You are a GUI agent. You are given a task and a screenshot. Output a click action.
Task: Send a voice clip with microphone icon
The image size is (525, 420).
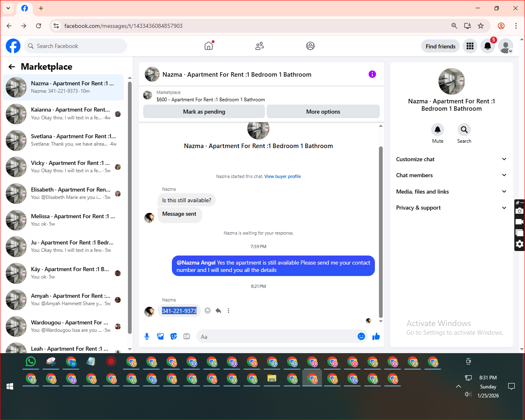(147, 337)
